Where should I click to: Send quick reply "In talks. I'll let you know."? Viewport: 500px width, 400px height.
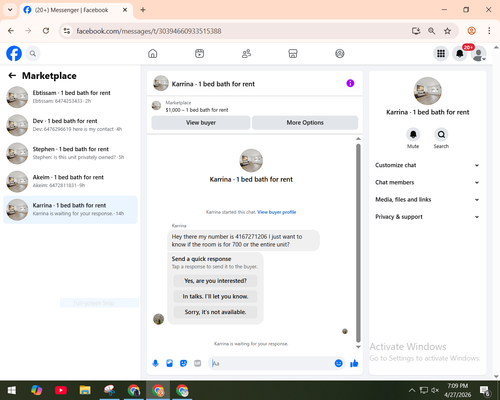tap(215, 296)
